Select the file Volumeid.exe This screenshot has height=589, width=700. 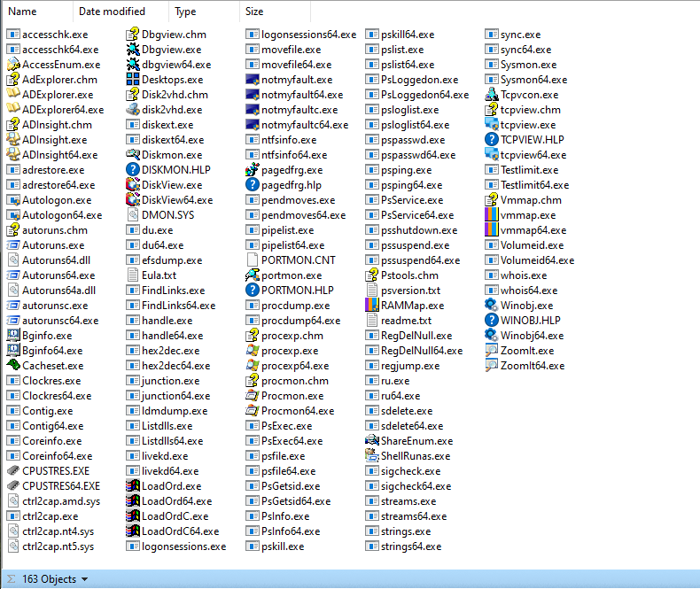525,245
